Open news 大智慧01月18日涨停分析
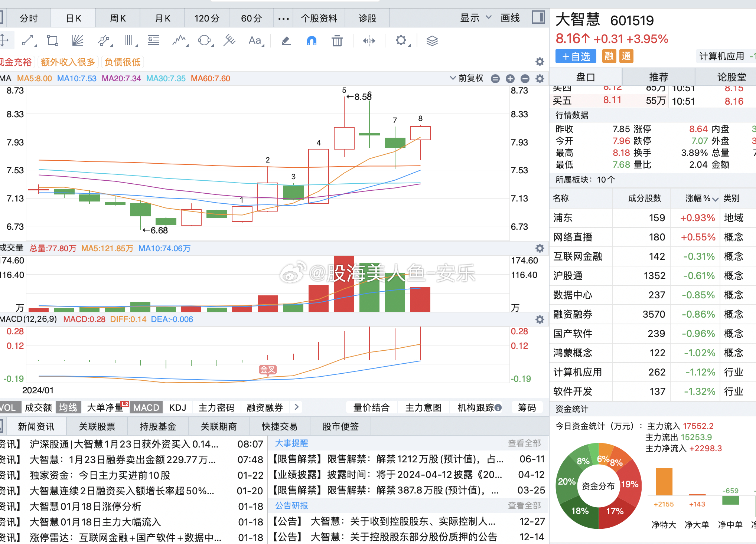This screenshot has height=544, width=756. click(85, 506)
